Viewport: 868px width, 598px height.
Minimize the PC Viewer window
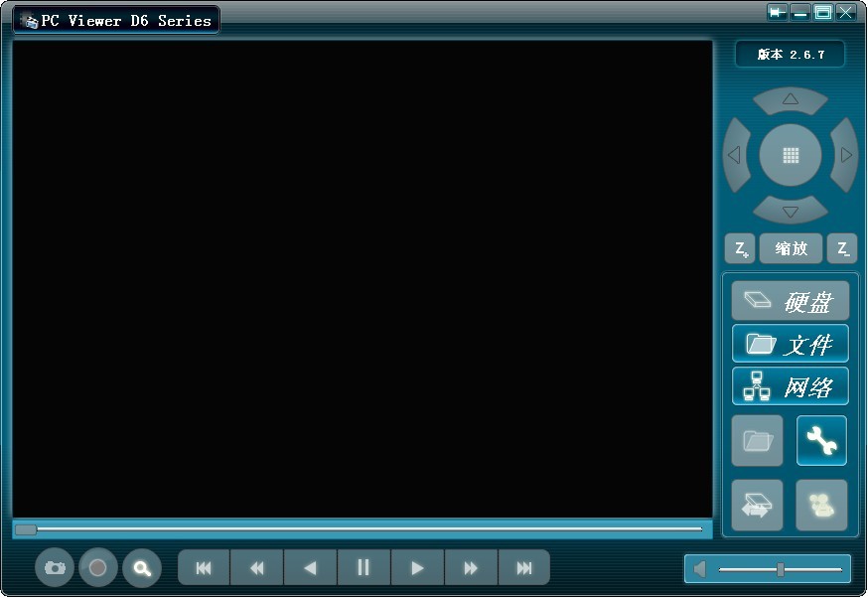point(799,13)
